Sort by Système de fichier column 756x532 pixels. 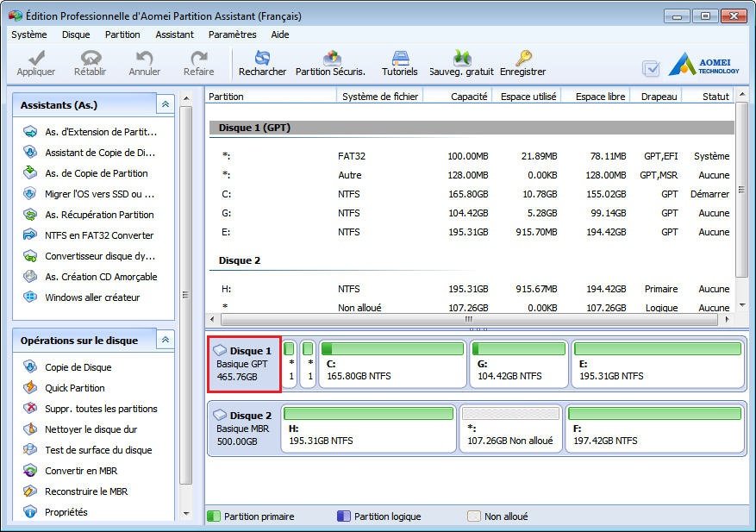(380, 97)
